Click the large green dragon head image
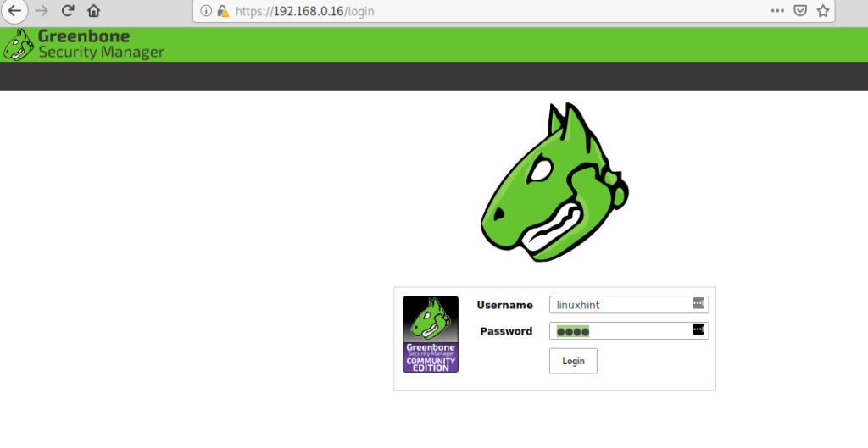The width and height of the screenshot is (868, 448). coord(554,182)
